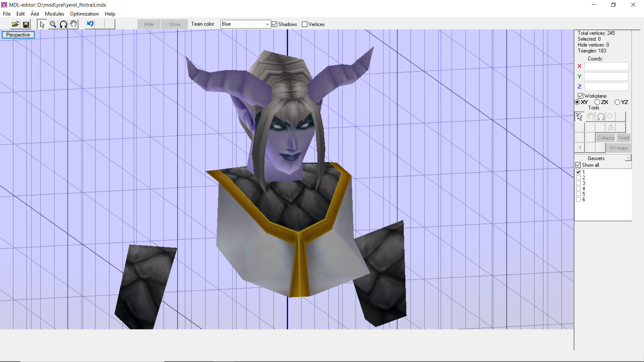Choose the hand move tool in Tools panel
The height and width of the screenshot is (362, 644).
click(x=590, y=117)
